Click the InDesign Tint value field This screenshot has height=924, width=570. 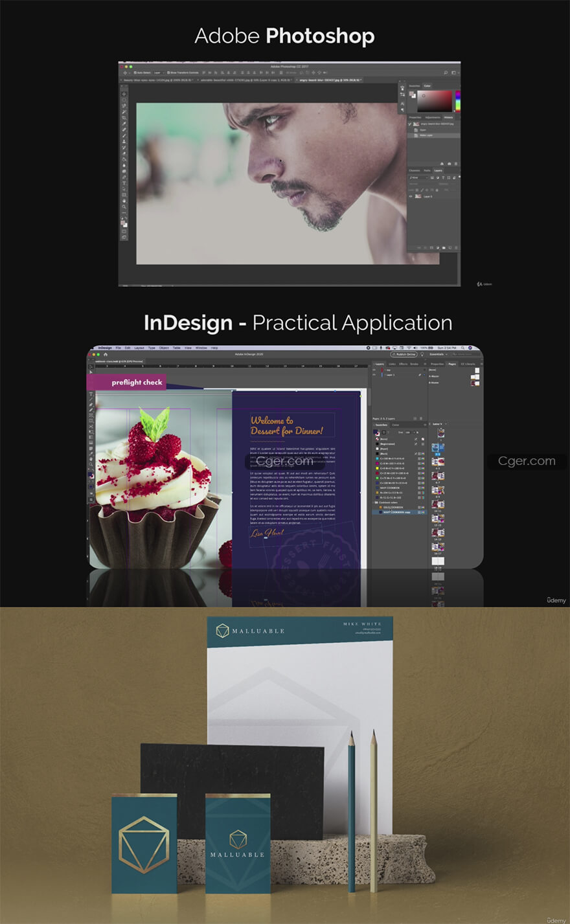407,433
